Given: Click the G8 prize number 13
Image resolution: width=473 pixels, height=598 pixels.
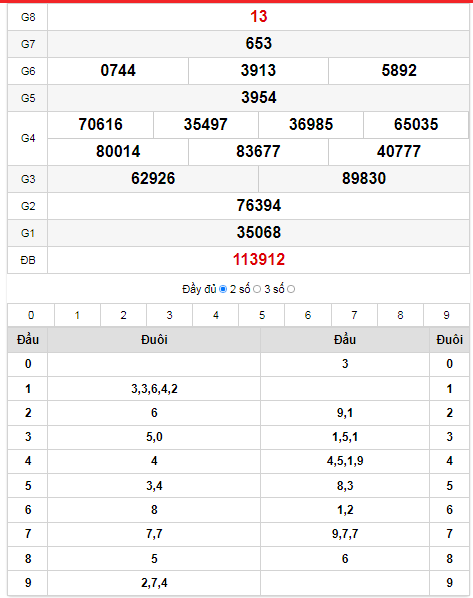Looking at the screenshot, I should click(259, 17).
